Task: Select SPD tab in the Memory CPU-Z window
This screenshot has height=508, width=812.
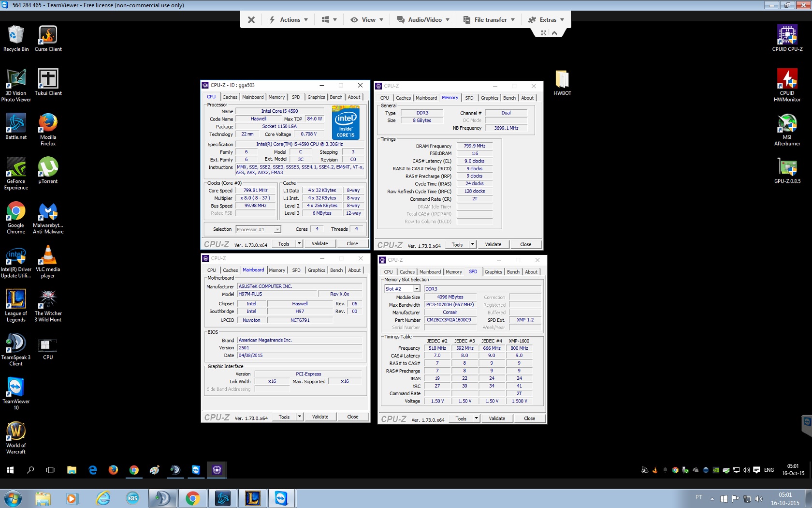Action: click(x=469, y=98)
